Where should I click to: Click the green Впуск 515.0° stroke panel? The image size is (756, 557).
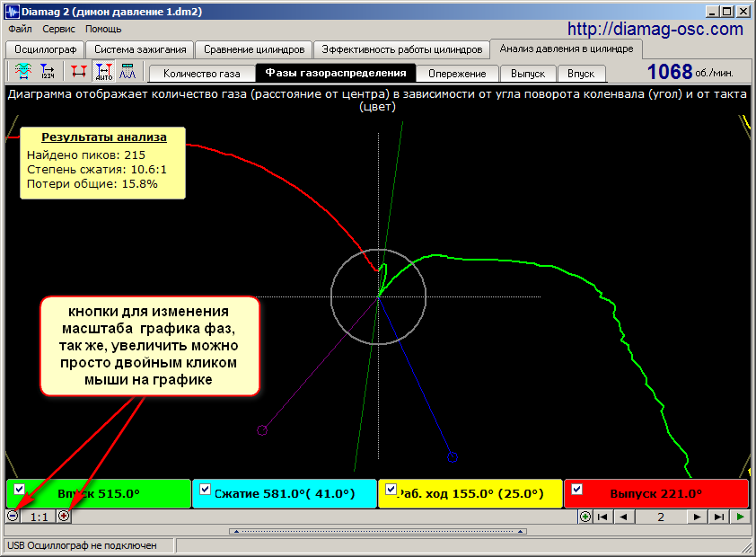[99, 494]
